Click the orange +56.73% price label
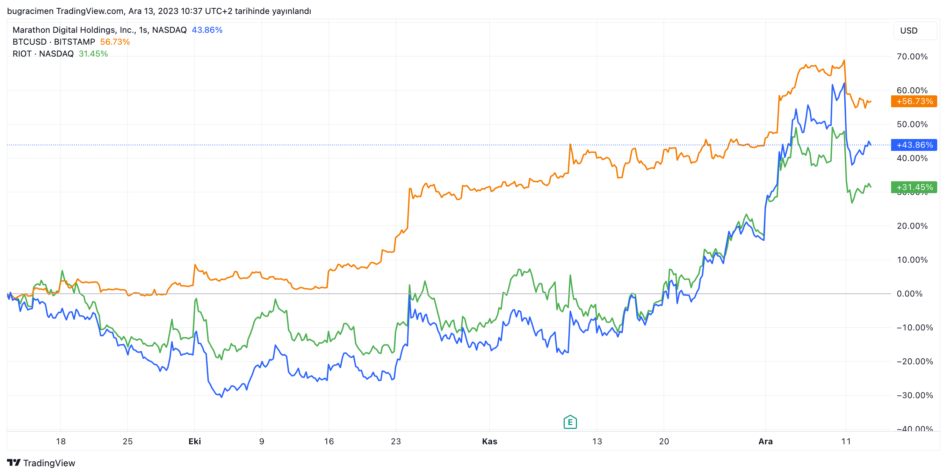Viewport: 947px width, 475px height. (x=915, y=101)
